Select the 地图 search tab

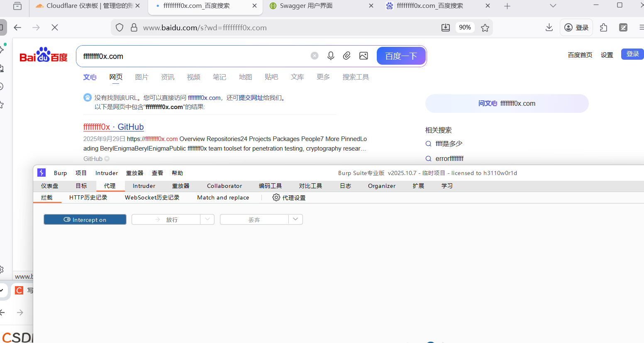tap(245, 77)
